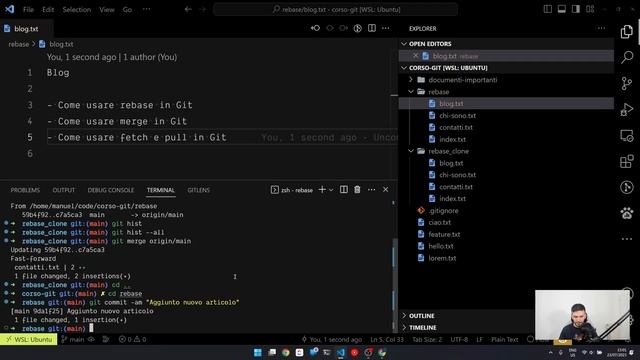Open errors and warnings count in status bar
This screenshot has height=360, width=640.
point(132,339)
